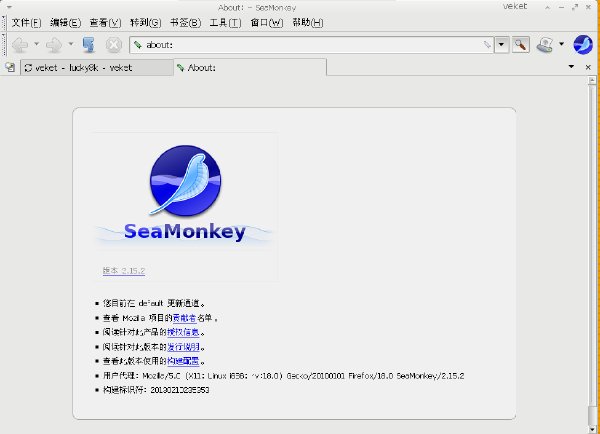Close the current tab with the tab-bar X
This screenshot has height=434, width=600.
coord(589,67)
